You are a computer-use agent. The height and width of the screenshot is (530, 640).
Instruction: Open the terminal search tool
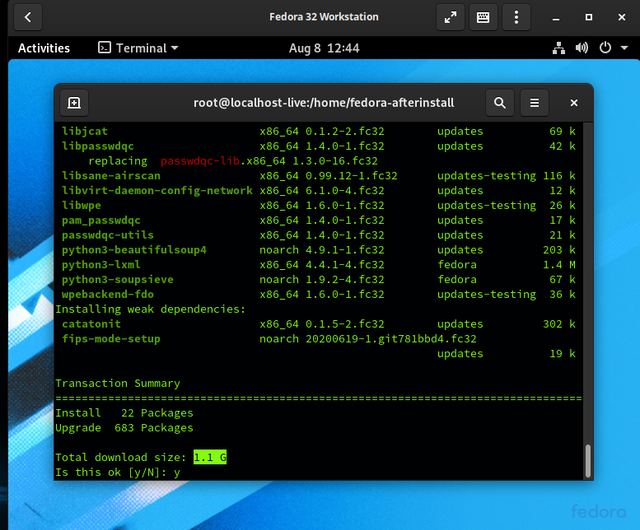point(500,102)
